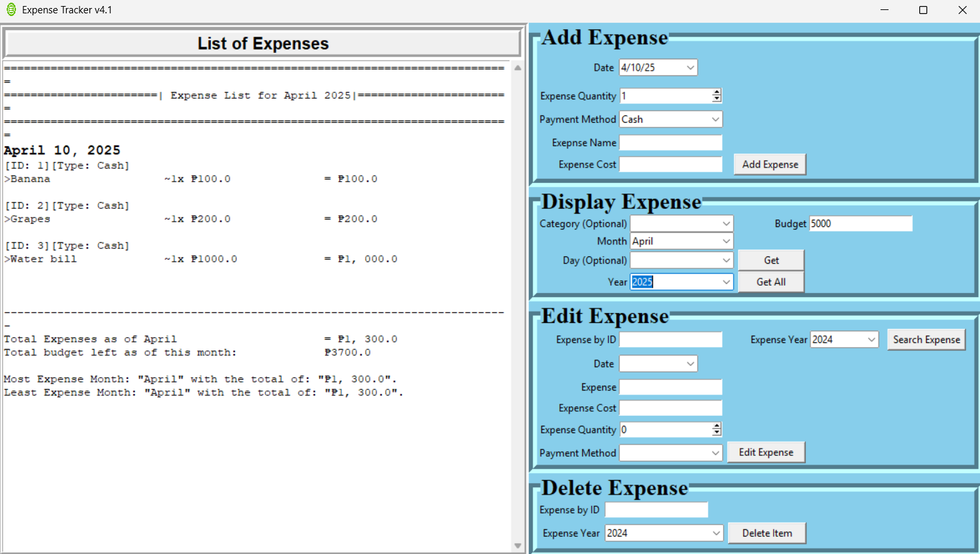
Task: Decrease Expense Quantity in Edit Expense section
Action: point(716,433)
